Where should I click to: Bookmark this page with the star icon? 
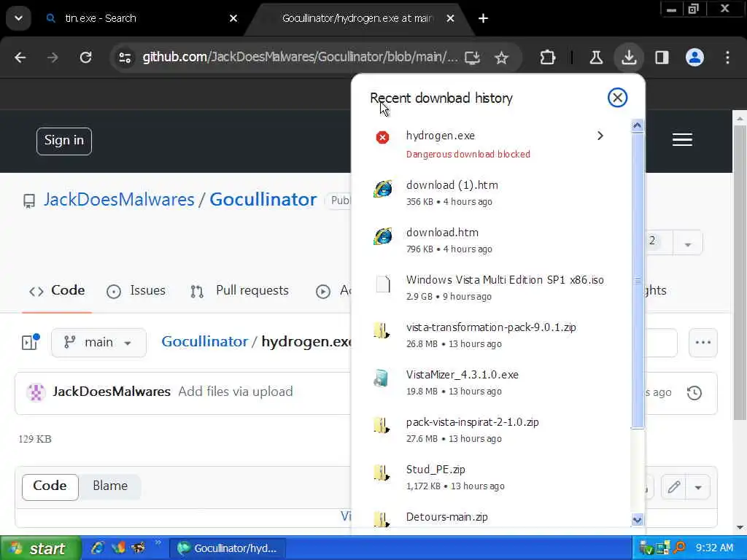point(501,58)
